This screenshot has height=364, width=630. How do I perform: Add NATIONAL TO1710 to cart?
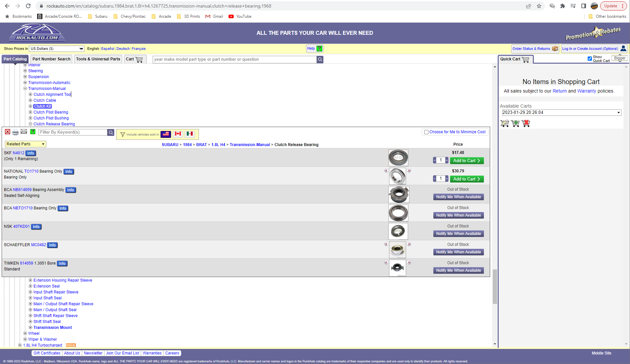tap(467, 179)
